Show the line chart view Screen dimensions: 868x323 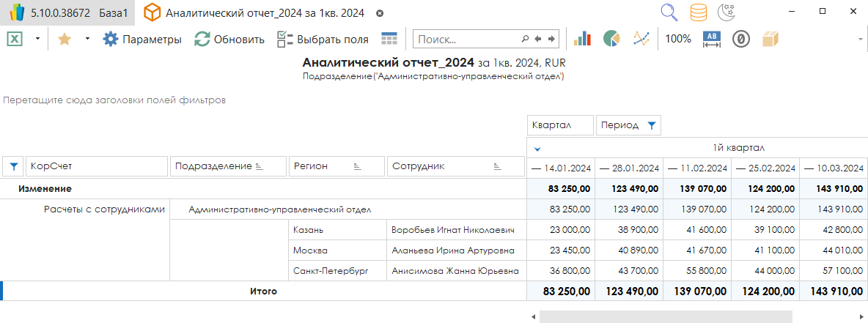[x=641, y=39]
